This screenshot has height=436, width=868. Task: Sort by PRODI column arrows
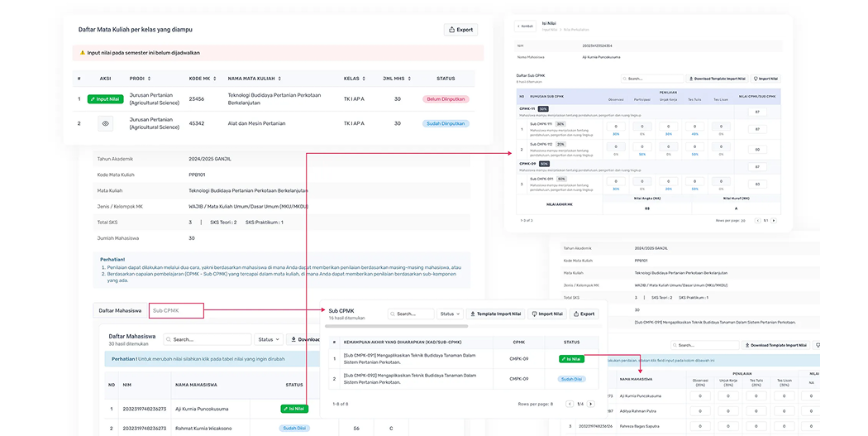click(149, 79)
